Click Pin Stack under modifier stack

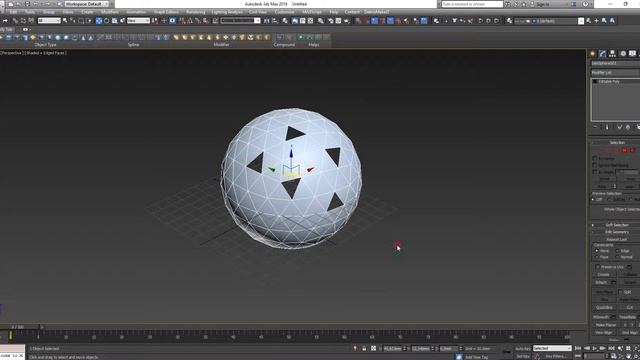tap(595, 127)
